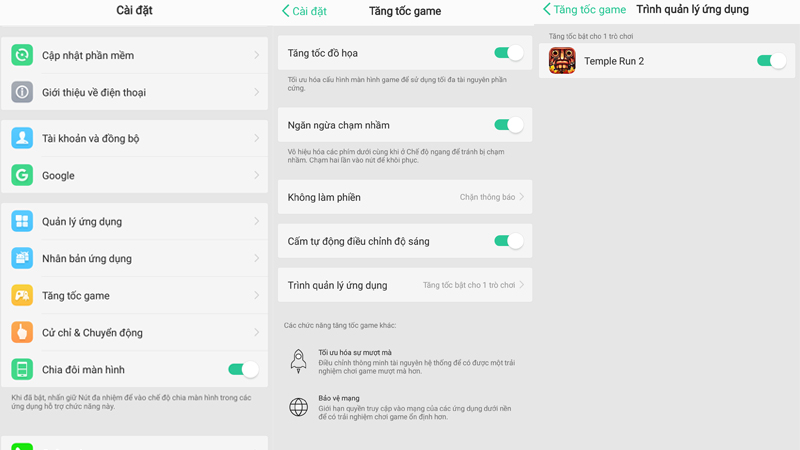
Task: Open Cập nhật phần mềm row chevron
Action: (257, 55)
